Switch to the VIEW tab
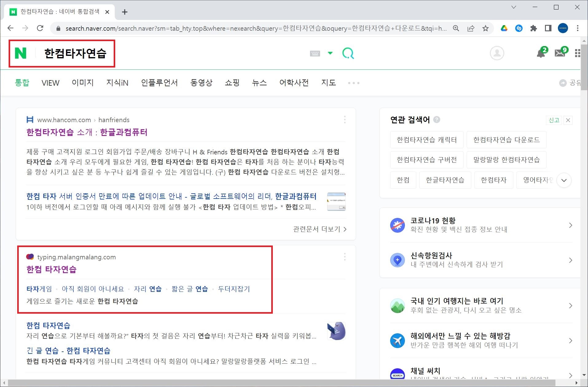Image resolution: width=588 pixels, height=387 pixels. click(50, 83)
